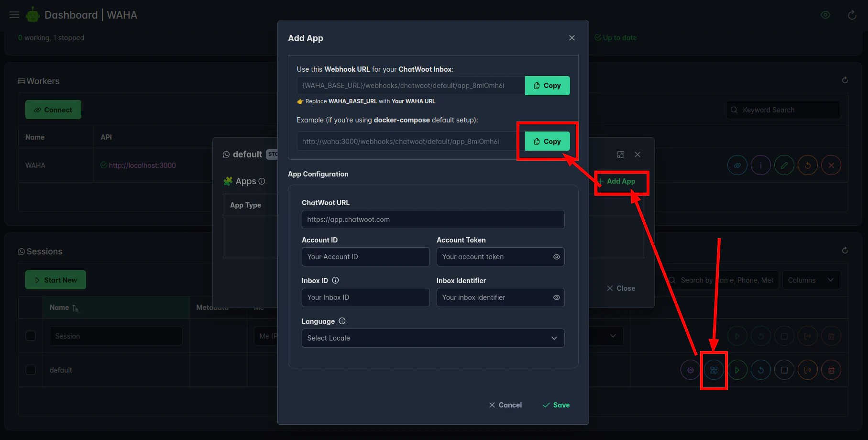This screenshot has height=440, width=868.
Task: Tick the checkbox for default session row
Action: tap(31, 370)
